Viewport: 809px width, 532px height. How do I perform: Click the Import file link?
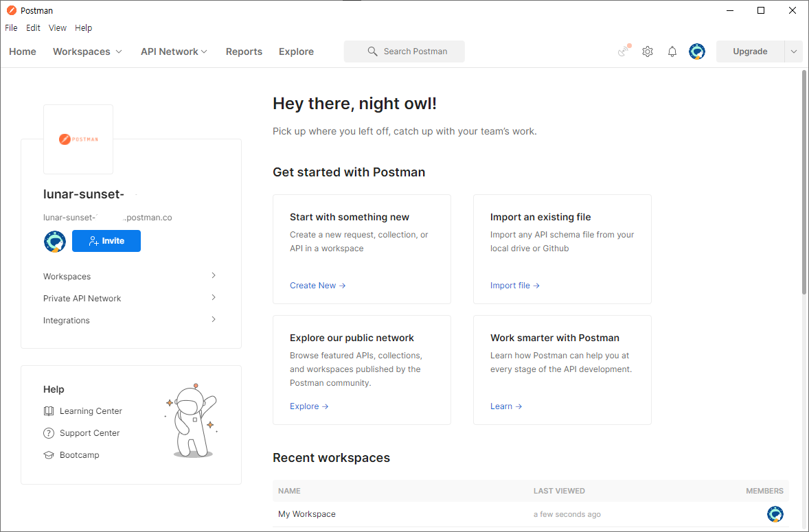pos(515,285)
